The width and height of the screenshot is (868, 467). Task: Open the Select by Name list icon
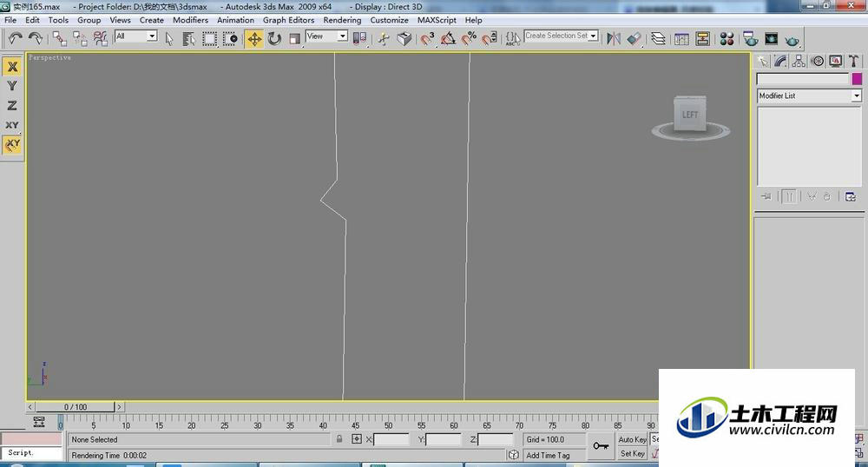click(188, 38)
